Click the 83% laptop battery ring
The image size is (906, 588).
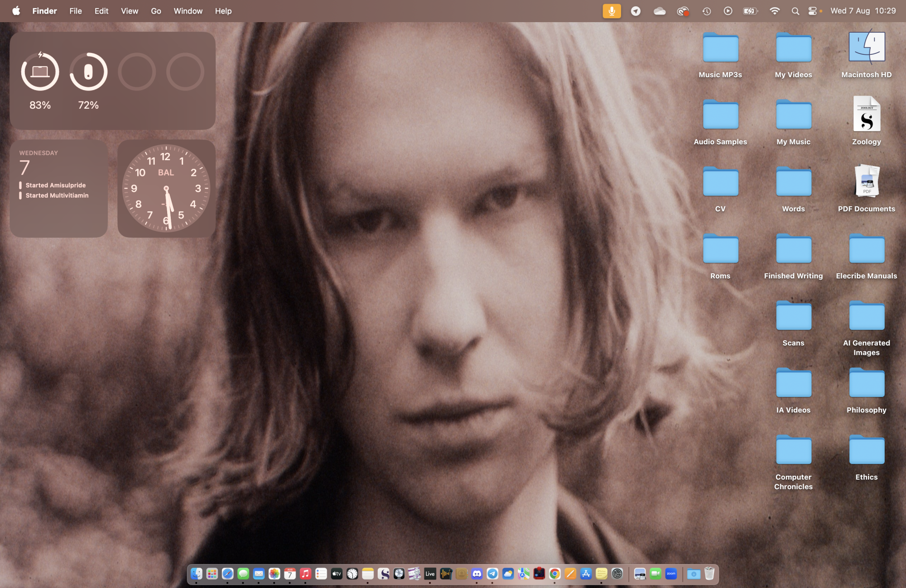[40, 72]
